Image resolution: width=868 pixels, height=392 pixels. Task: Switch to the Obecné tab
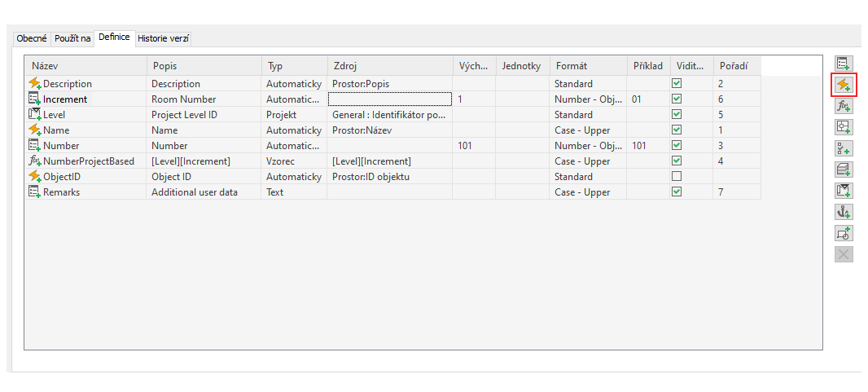32,38
